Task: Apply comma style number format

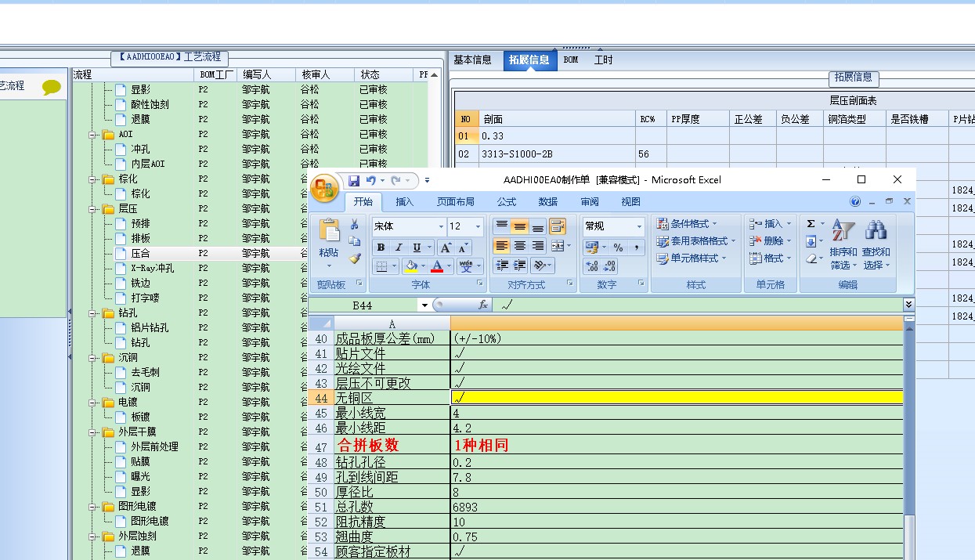Action: pyautogui.click(x=637, y=247)
